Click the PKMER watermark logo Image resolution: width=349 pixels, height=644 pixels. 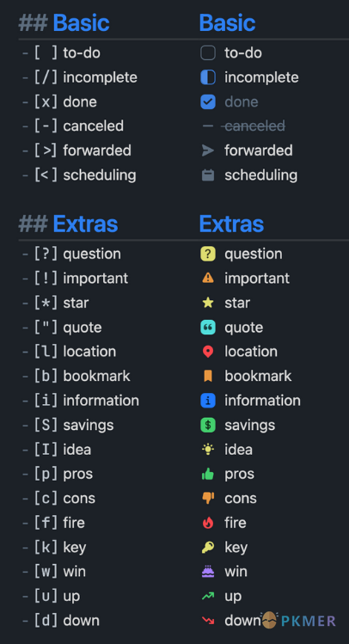(298, 620)
